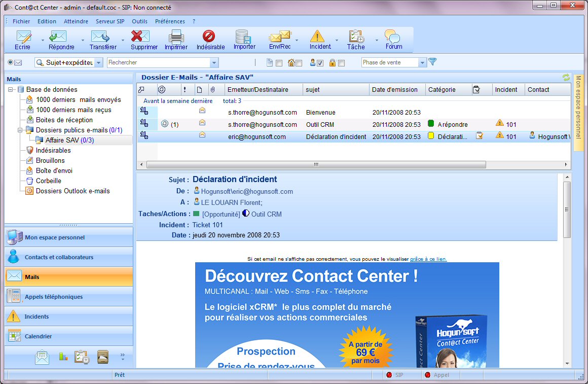Click the green category swatch for A répondre

point(431,123)
